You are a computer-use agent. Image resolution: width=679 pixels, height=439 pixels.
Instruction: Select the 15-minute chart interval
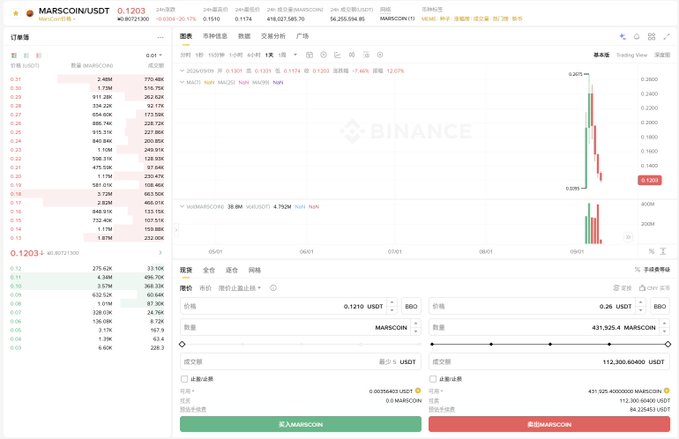click(x=216, y=55)
